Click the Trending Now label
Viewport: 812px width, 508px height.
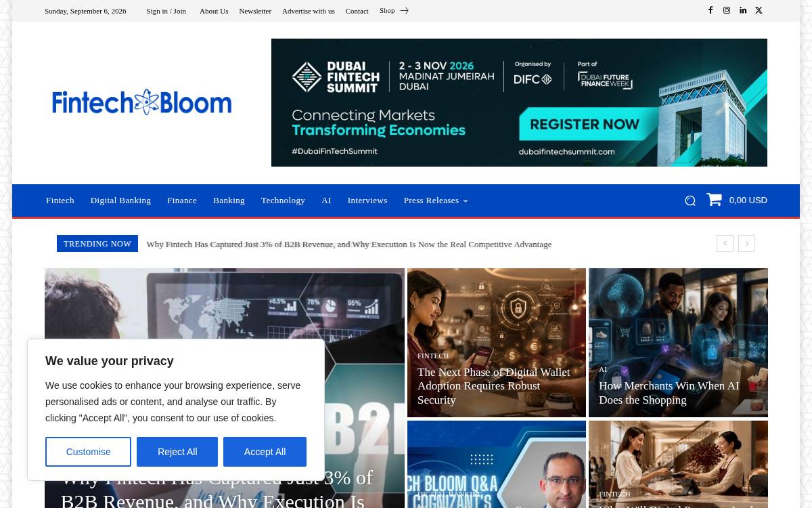coord(97,244)
